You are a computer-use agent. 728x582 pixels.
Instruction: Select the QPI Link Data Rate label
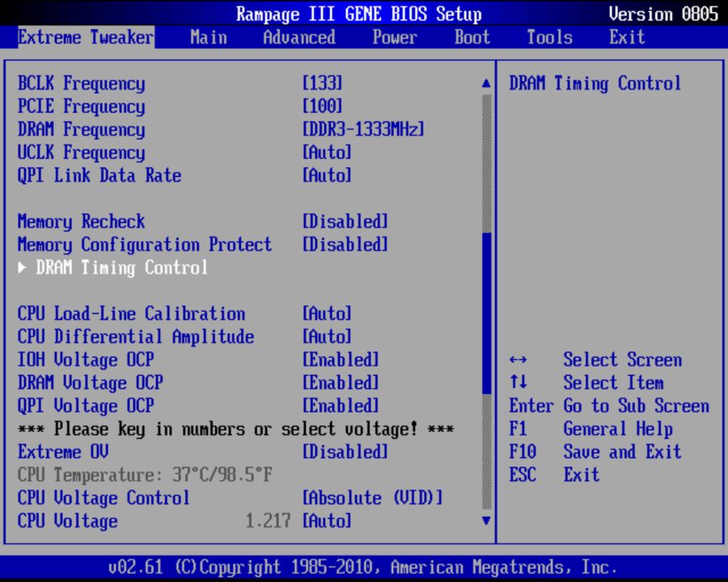(99, 176)
